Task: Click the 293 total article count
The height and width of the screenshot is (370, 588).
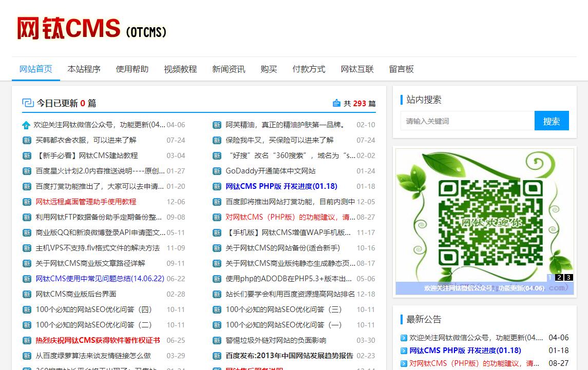Action: [x=359, y=104]
